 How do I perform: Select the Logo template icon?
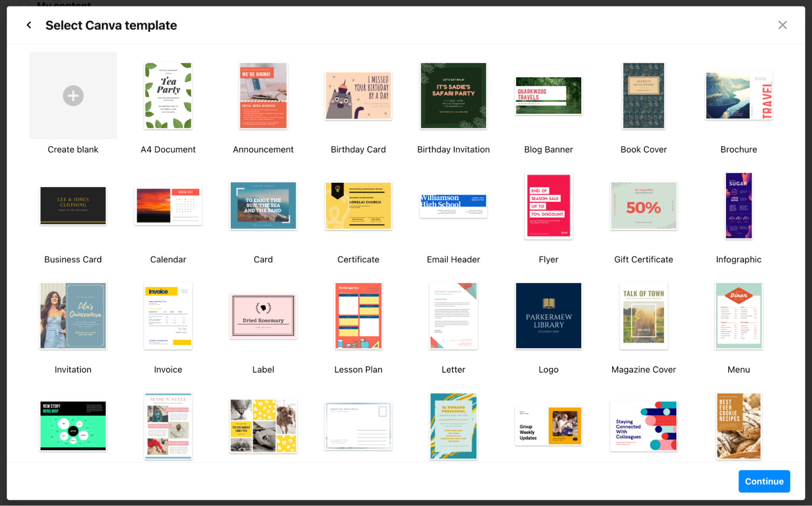point(548,315)
